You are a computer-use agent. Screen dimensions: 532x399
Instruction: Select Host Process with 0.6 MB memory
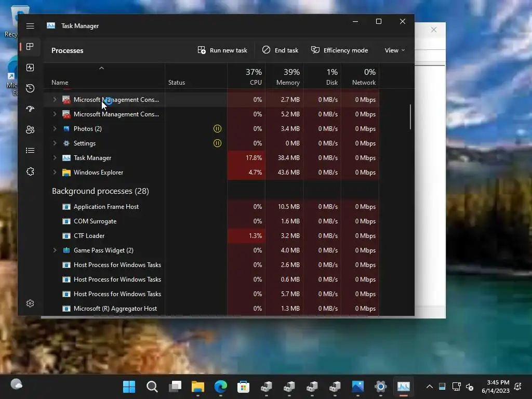211,279
